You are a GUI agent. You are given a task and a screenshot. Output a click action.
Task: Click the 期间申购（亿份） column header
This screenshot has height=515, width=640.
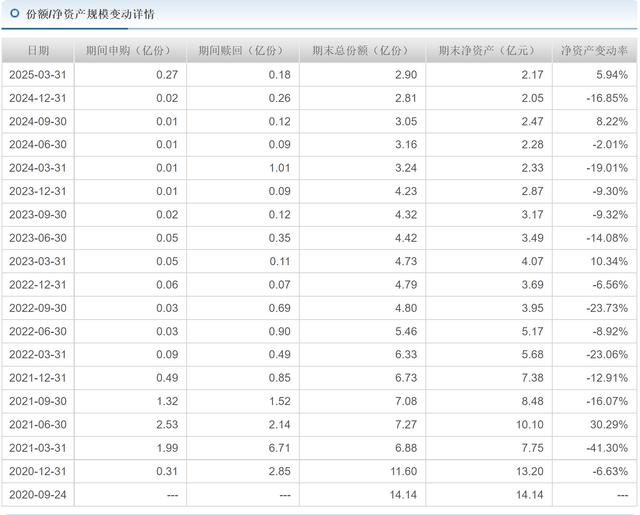(x=130, y=51)
